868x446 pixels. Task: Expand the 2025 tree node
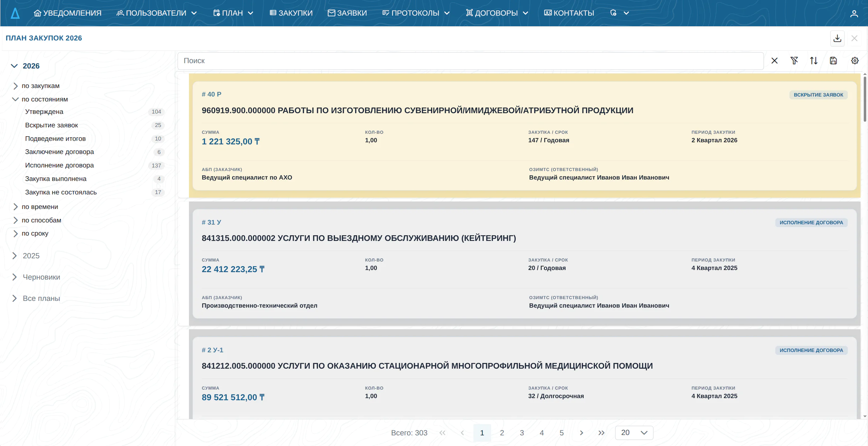click(14, 256)
